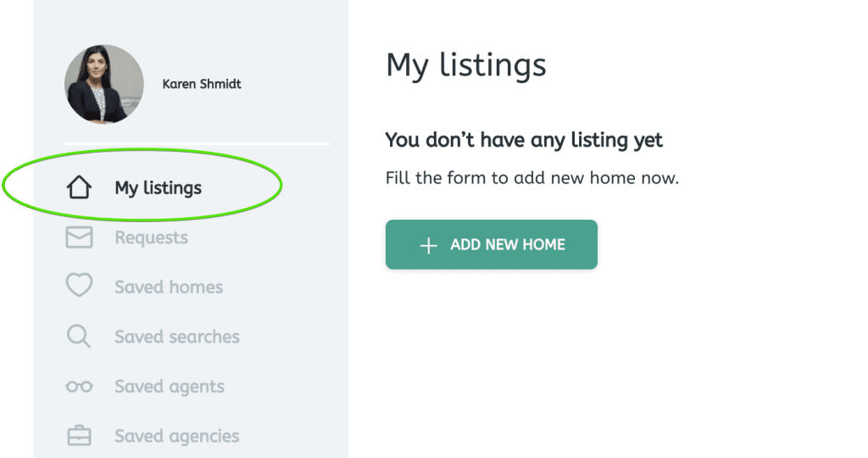Click the divider line under the profile

[x=197, y=143]
